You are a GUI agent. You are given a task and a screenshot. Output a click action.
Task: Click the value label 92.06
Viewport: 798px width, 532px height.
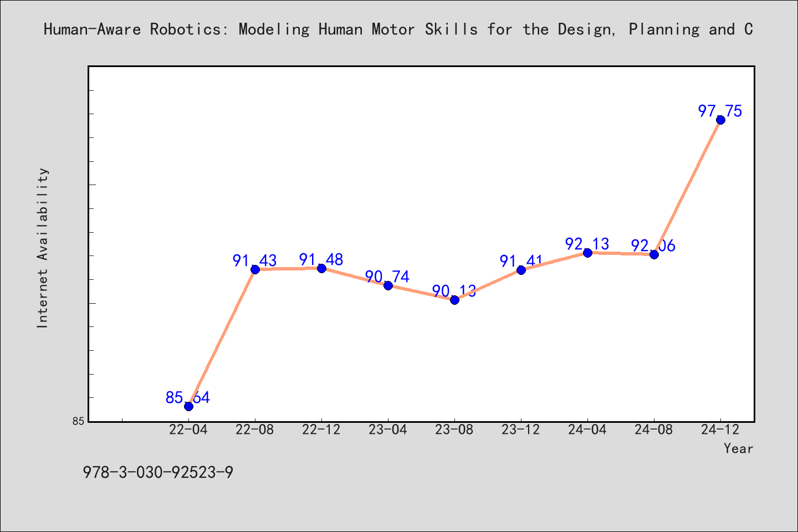[653, 246]
